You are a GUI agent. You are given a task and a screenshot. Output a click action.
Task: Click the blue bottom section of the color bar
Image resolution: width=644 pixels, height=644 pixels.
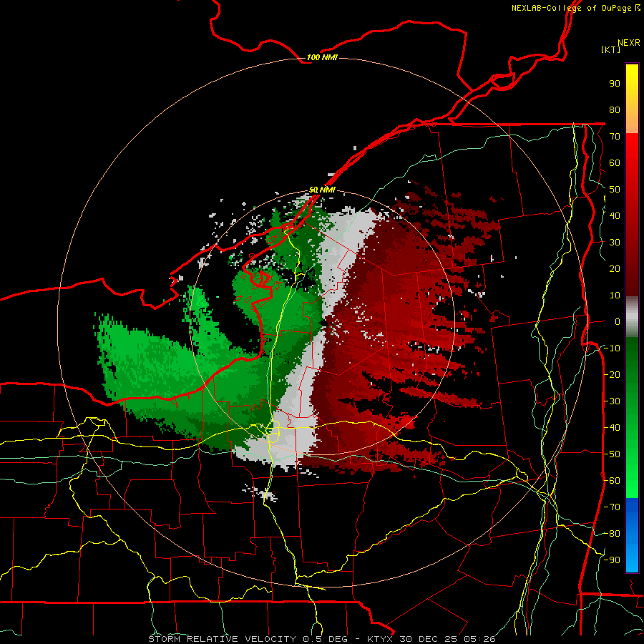(632, 534)
